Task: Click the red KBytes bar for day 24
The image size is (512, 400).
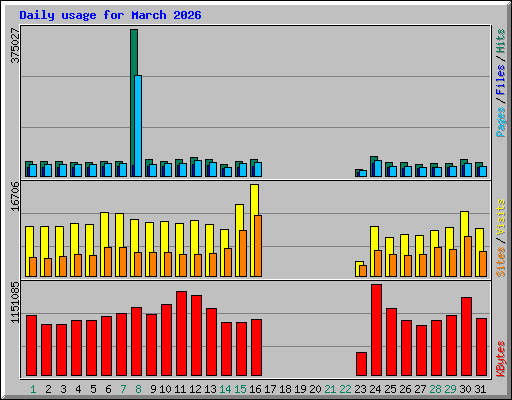Action: point(376,330)
